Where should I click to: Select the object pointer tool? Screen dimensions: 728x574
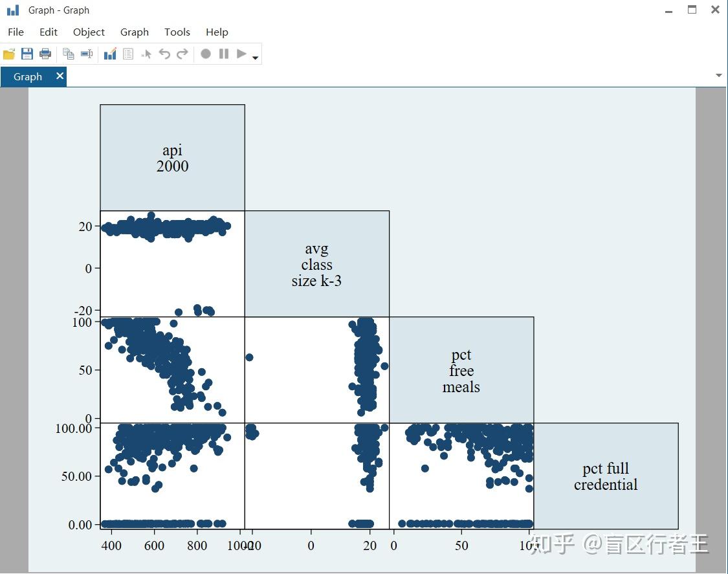pos(146,54)
